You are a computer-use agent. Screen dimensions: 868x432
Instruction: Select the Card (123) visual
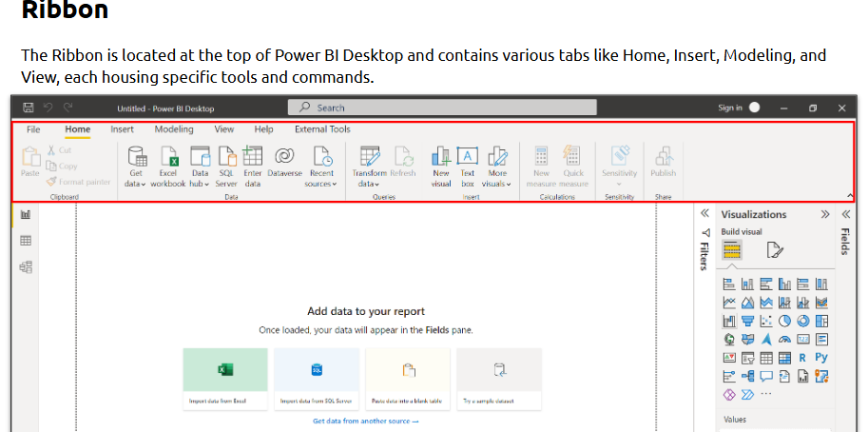click(802, 339)
